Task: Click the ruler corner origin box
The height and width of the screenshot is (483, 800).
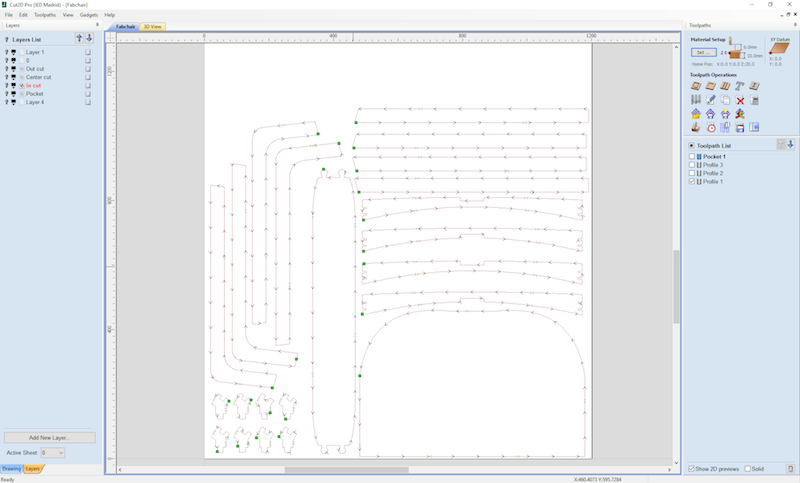Action: [110, 37]
